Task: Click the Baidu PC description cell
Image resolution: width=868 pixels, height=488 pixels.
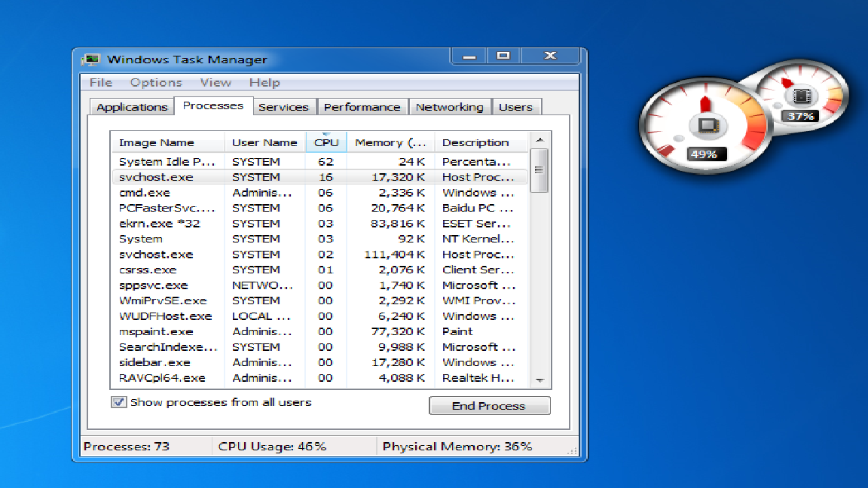Action: coord(478,208)
